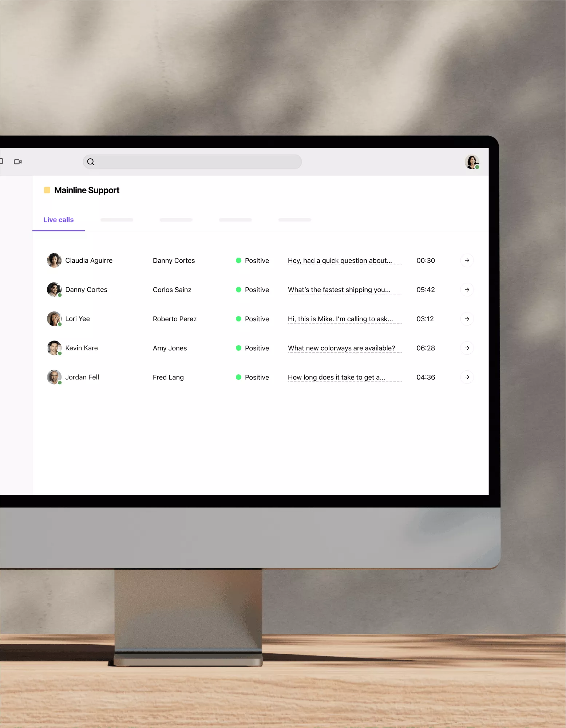566x728 pixels.
Task: Click the avatar next to Danny Cortes agent row
Action: [54, 290]
